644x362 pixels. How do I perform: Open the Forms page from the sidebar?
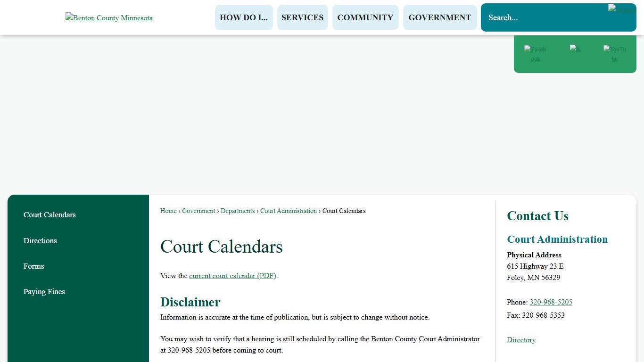pos(33,266)
